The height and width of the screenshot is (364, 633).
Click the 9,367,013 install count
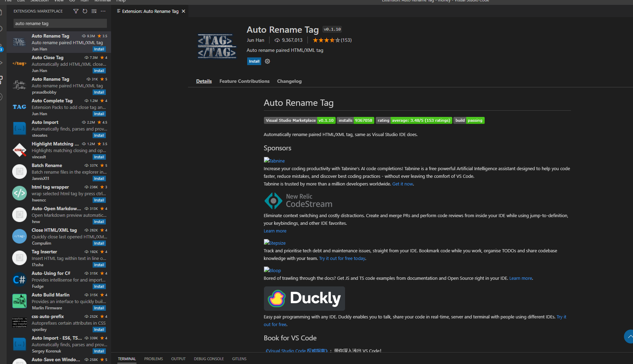coord(289,40)
